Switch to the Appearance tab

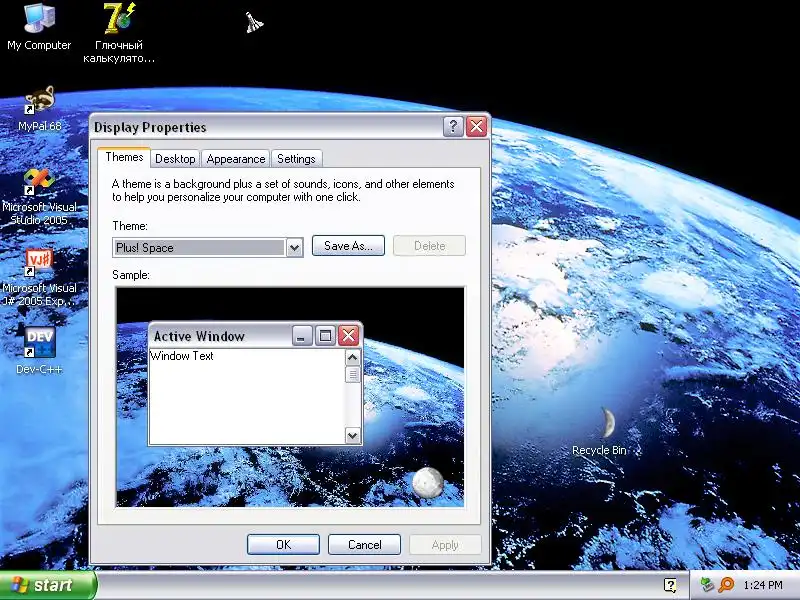click(x=236, y=159)
